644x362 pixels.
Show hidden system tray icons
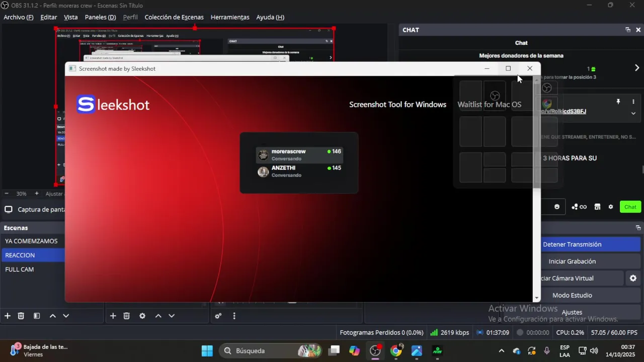[x=501, y=350]
